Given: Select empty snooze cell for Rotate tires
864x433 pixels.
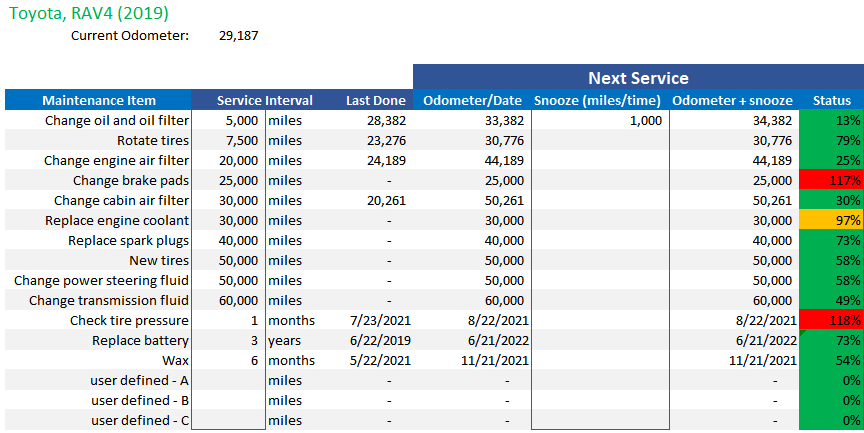Looking at the screenshot, I should 599,140.
